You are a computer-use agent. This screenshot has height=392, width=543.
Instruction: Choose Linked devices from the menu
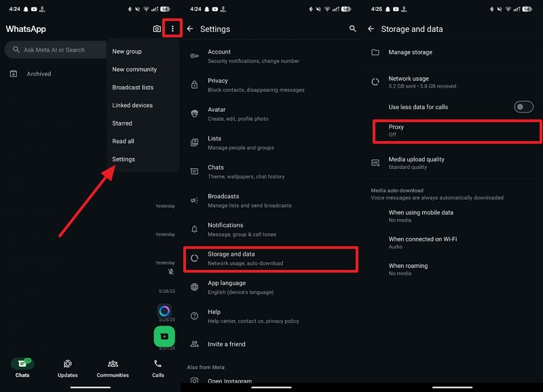click(x=132, y=105)
